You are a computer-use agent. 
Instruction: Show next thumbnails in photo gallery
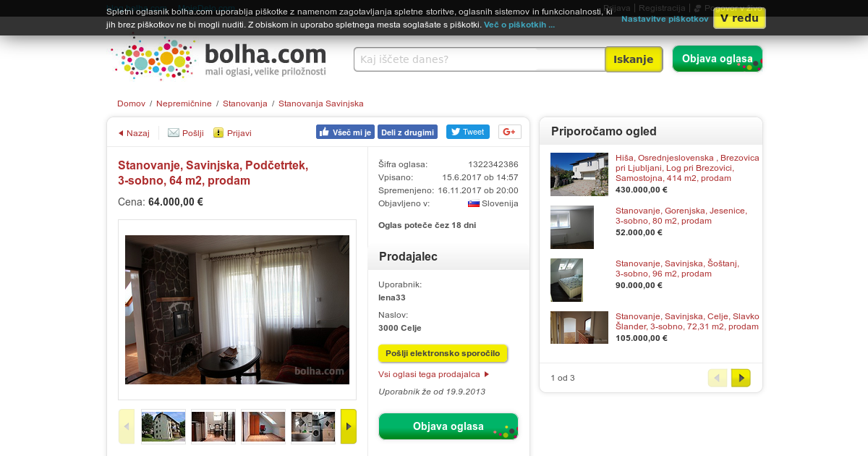click(x=349, y=426)
